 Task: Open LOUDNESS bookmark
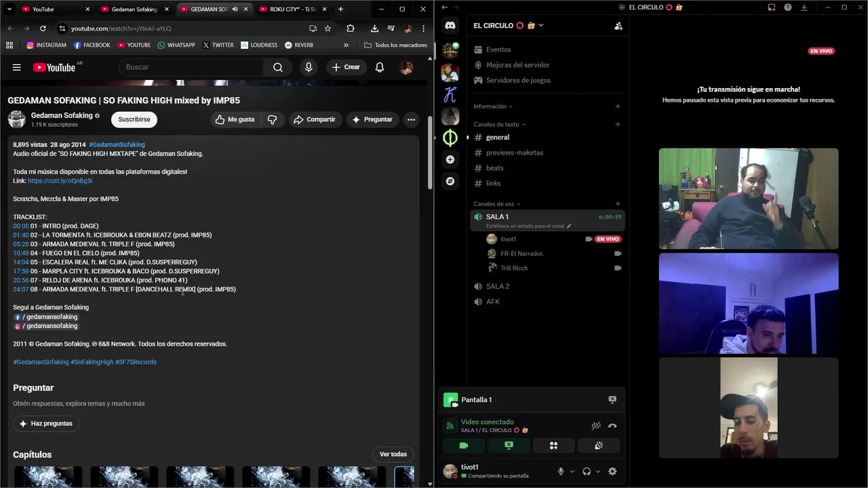coord(258,45)
